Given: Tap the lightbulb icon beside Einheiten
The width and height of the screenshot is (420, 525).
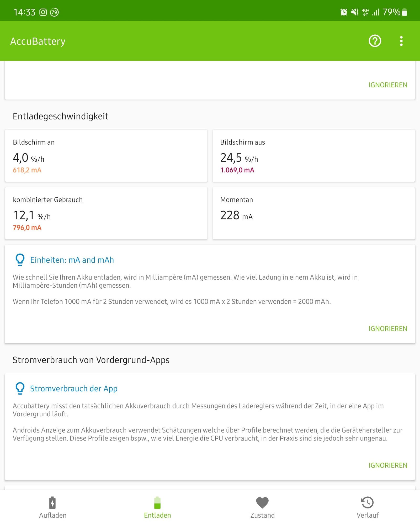Looking at the screenshot, I should pos(20,260).
